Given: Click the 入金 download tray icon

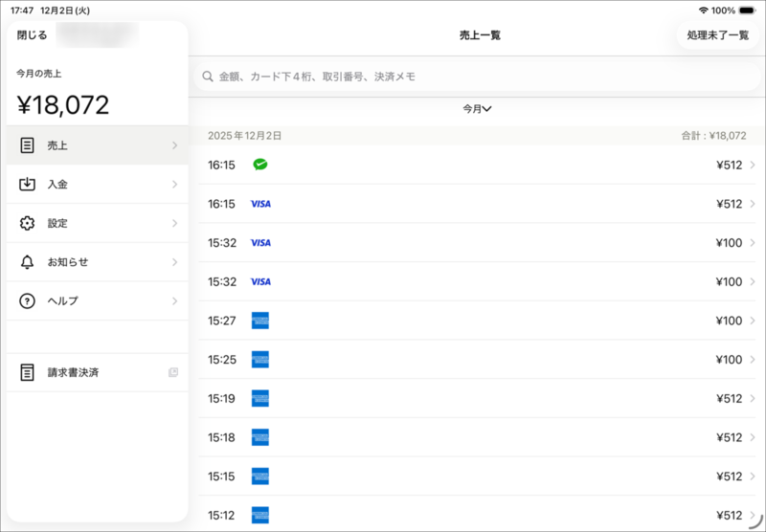Looking at the screenshot, I should 27,184.
